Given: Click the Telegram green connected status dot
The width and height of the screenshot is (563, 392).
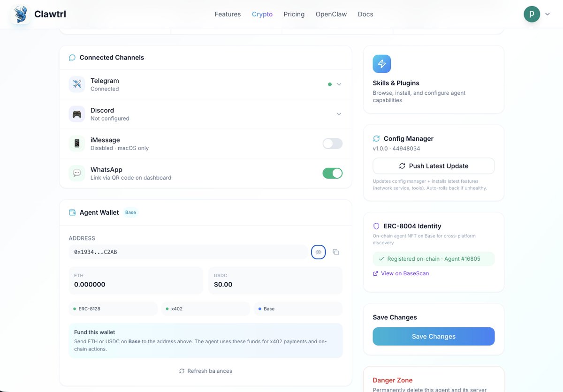Looking at the screenshot, I should (330, 84).
